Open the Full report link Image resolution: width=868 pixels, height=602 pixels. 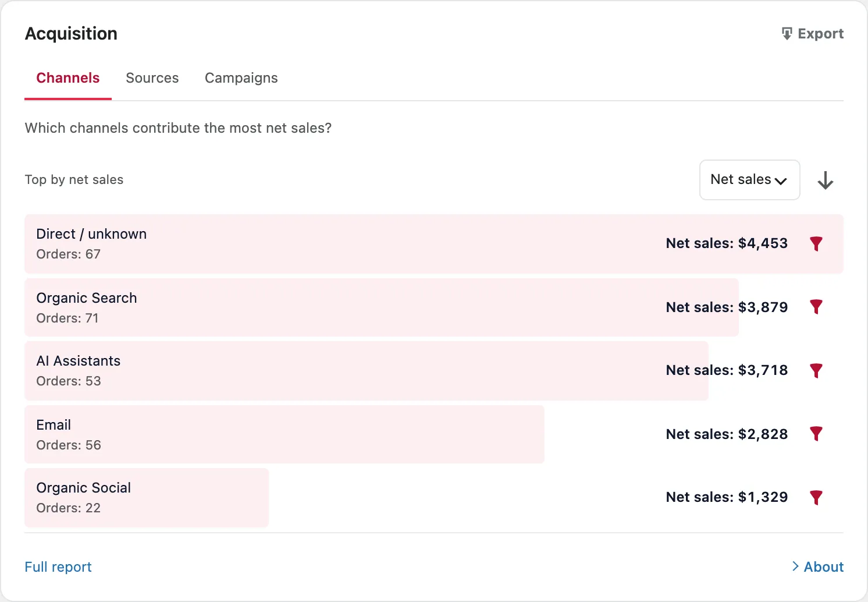[58, 566]
